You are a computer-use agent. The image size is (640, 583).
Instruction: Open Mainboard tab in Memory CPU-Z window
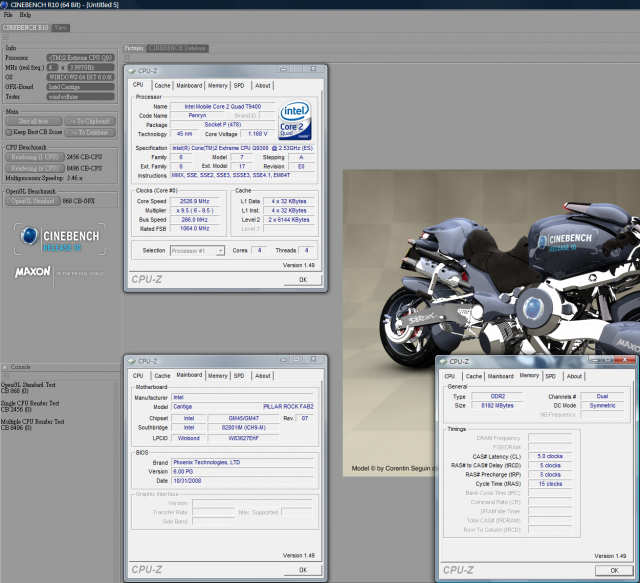[x=500, y=376]
